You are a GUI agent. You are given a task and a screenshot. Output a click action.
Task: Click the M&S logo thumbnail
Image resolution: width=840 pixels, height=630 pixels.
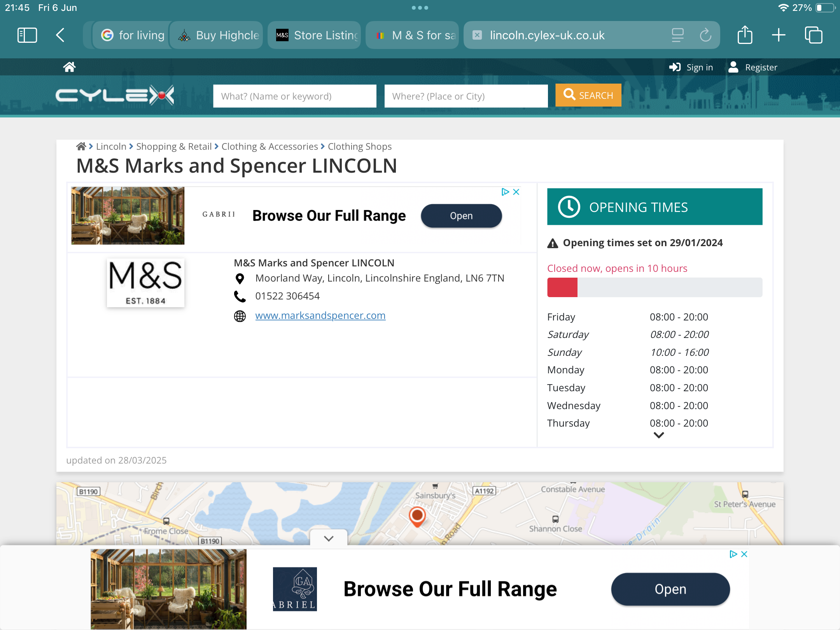point(145,283)
